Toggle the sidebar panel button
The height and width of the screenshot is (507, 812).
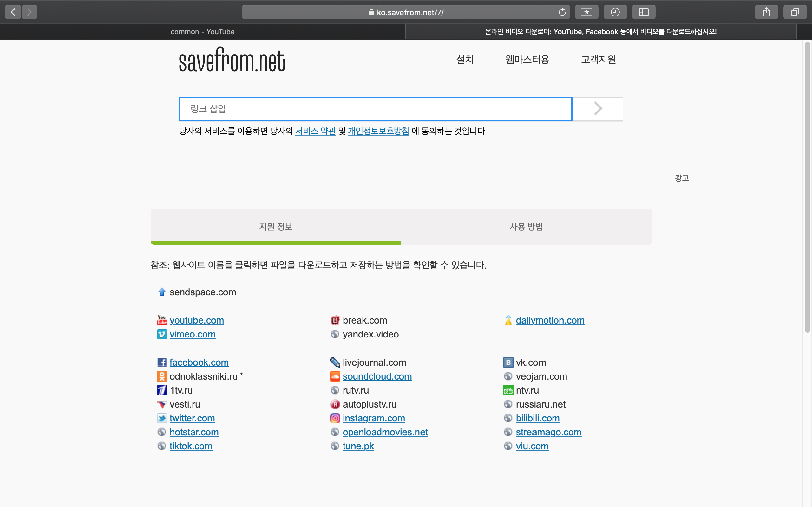644,12
